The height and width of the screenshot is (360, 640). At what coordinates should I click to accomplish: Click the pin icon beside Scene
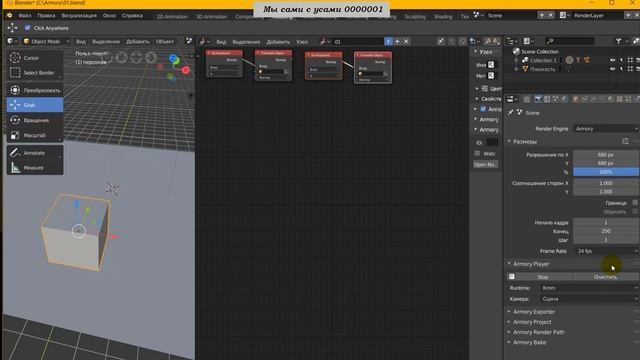pos(511,112)
